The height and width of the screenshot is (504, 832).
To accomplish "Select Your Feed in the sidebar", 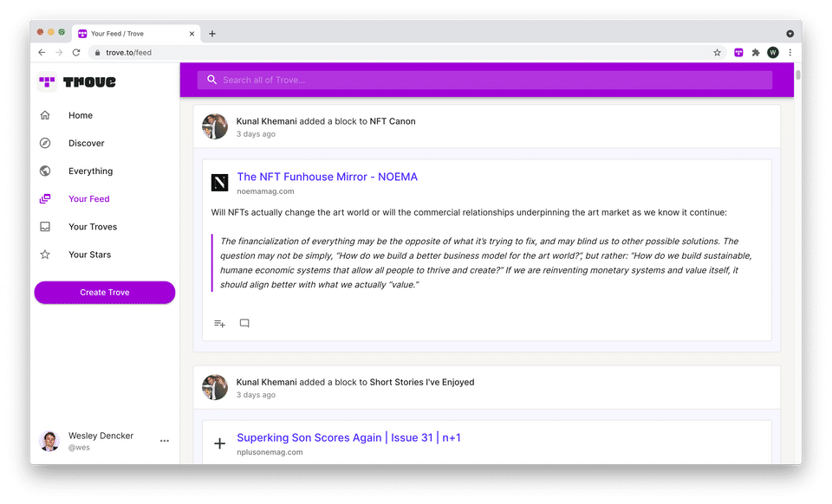I will [x=88, y=198].
